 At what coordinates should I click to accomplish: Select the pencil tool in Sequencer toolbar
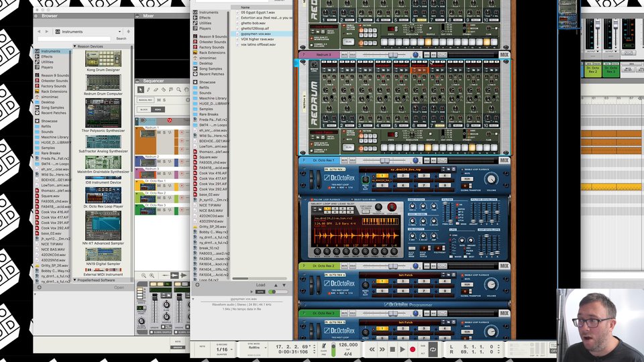coord(148,89)
